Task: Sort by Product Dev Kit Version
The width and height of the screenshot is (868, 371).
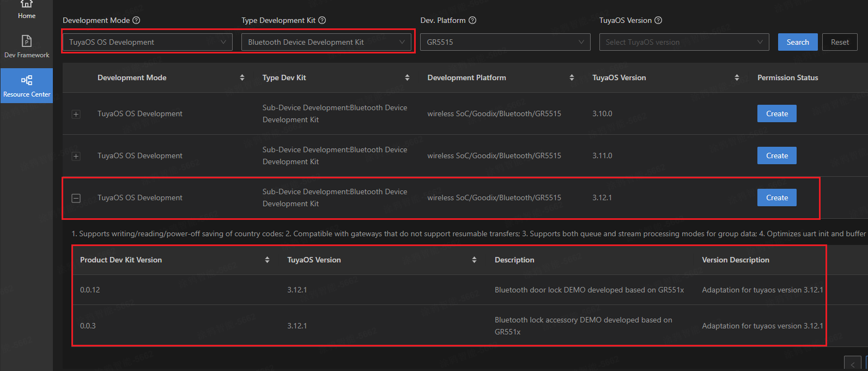Action: point(267,260)
